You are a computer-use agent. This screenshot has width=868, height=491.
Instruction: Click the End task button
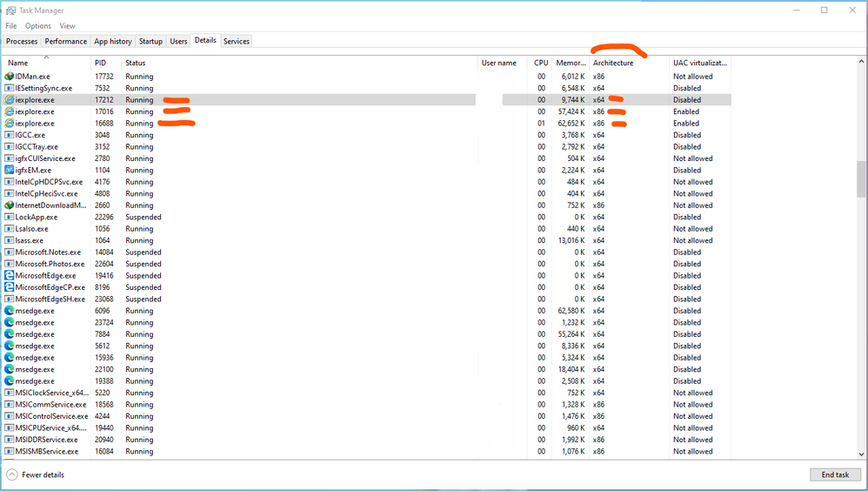(x=835, y=475)
